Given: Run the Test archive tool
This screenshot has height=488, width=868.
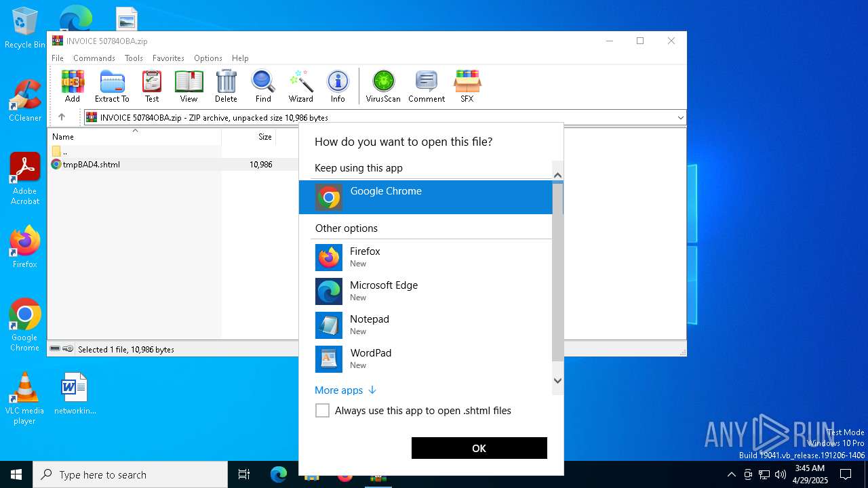Looking at the screenshot, I should 152,86.
